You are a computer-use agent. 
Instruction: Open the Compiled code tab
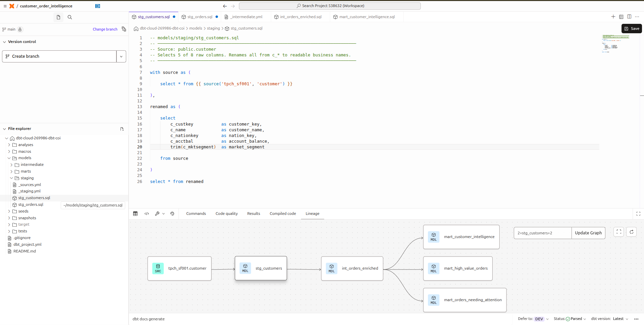(x=283, y=214)
